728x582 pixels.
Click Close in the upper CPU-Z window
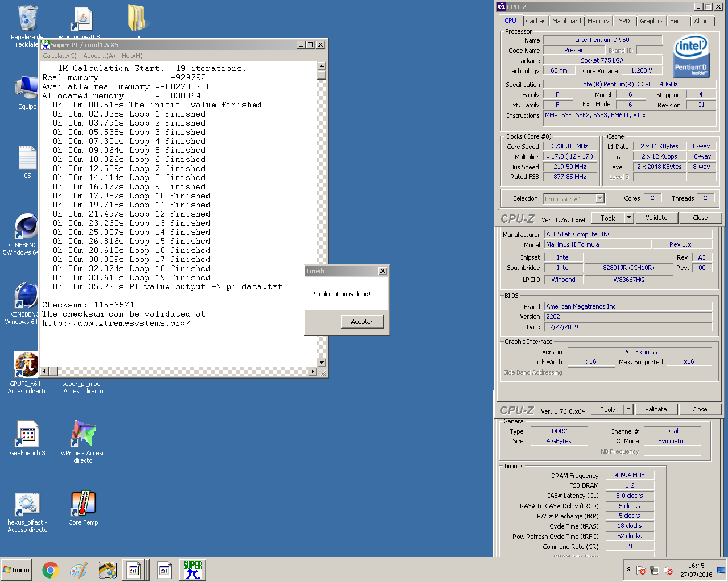point(700,218)
